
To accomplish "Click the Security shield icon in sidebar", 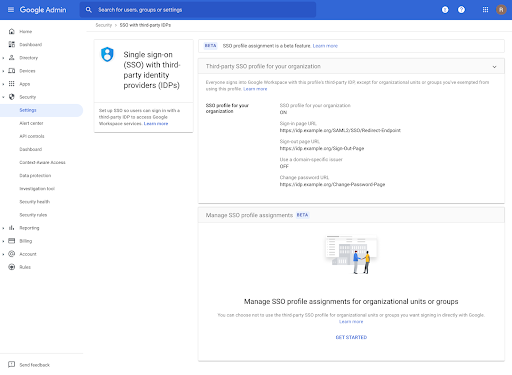I will click(x=12, y=97).
